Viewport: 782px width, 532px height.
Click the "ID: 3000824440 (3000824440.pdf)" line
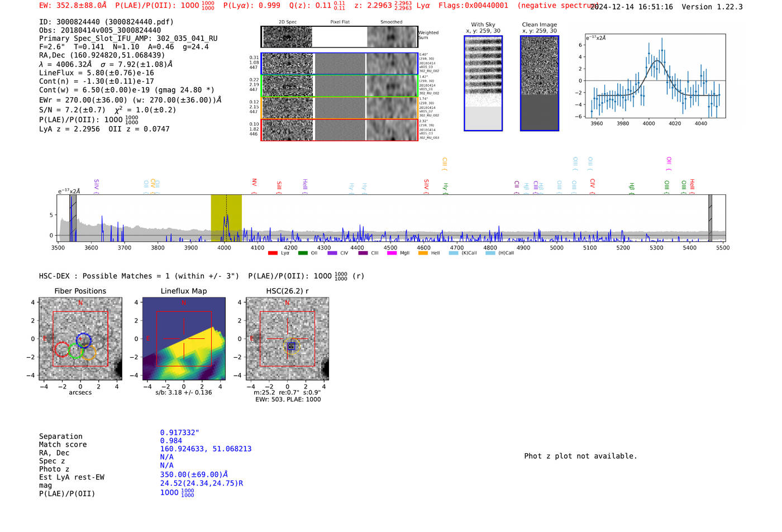click(106, 22)
